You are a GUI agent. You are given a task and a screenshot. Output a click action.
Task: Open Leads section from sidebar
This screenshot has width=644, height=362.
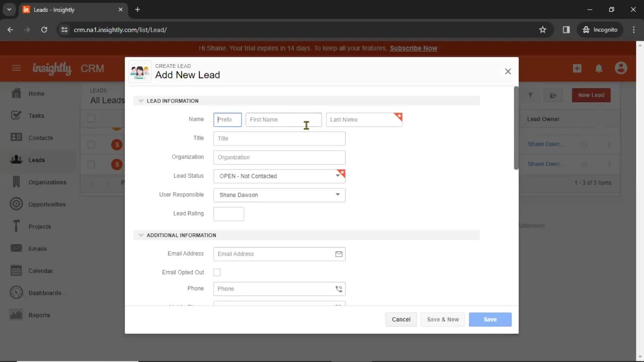coord(37,160)
